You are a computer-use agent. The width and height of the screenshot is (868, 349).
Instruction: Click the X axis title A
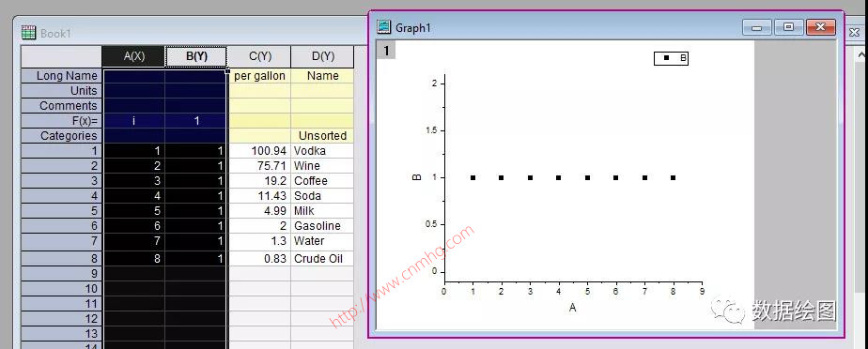572,307
